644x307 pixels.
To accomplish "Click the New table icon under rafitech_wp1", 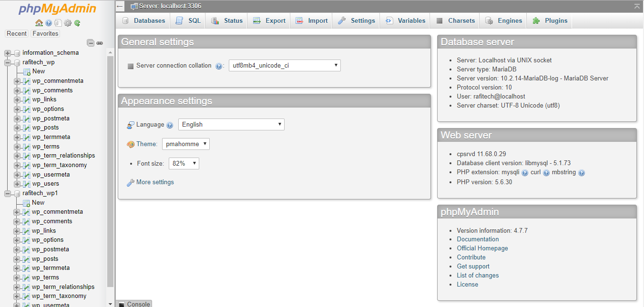I will pos(27,203).
